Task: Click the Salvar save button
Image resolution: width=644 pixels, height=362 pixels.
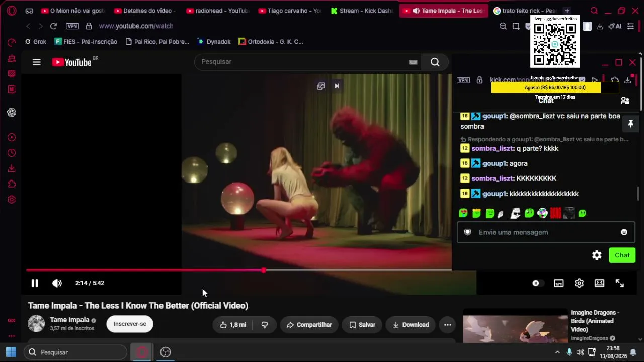Action: coord(362,325)
